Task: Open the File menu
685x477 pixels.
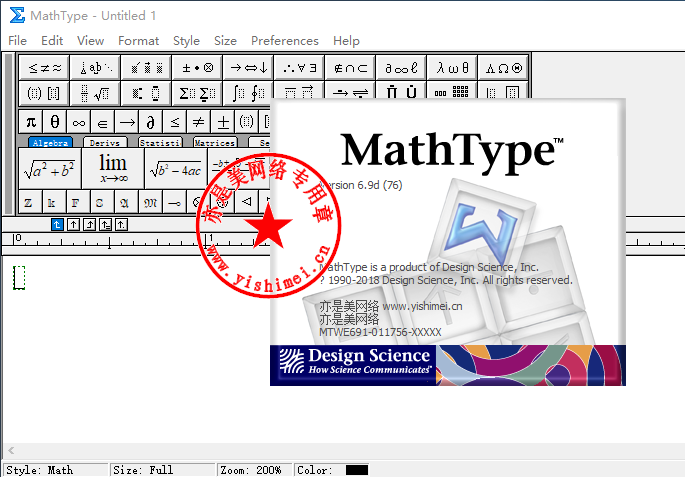Action: (17, 41)
